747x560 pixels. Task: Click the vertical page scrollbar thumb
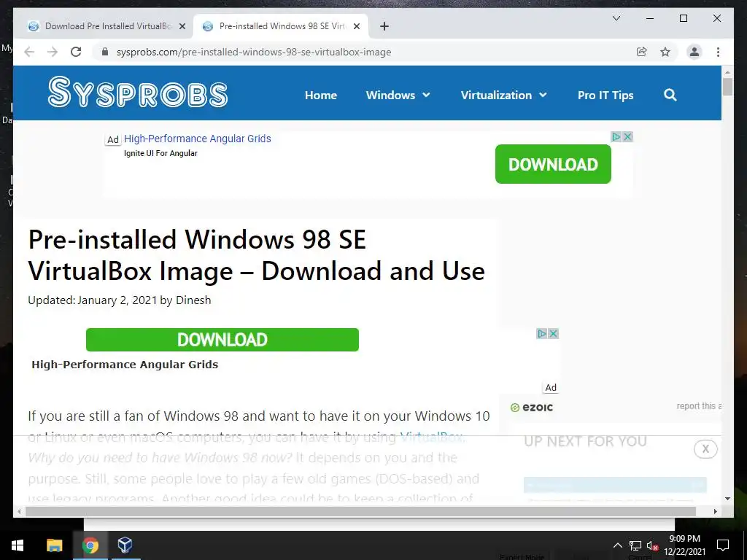(727, 87)
